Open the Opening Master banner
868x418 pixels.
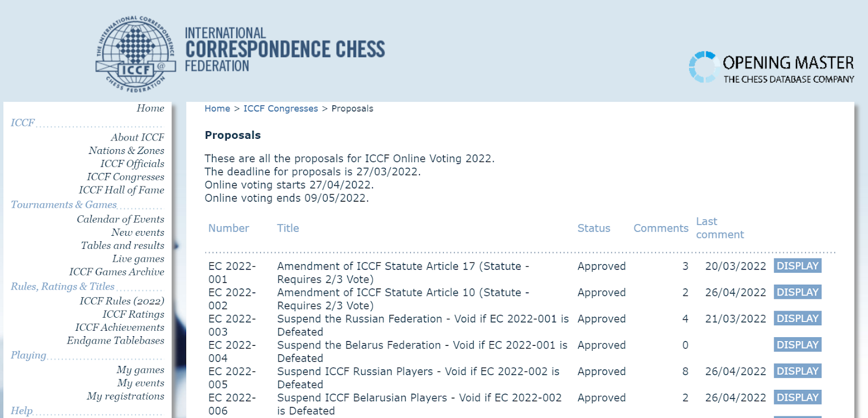coord(771,68)
